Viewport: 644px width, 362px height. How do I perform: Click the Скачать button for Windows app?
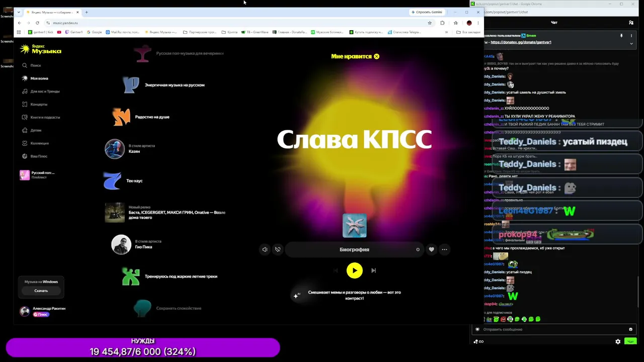[x=41, y=291]
